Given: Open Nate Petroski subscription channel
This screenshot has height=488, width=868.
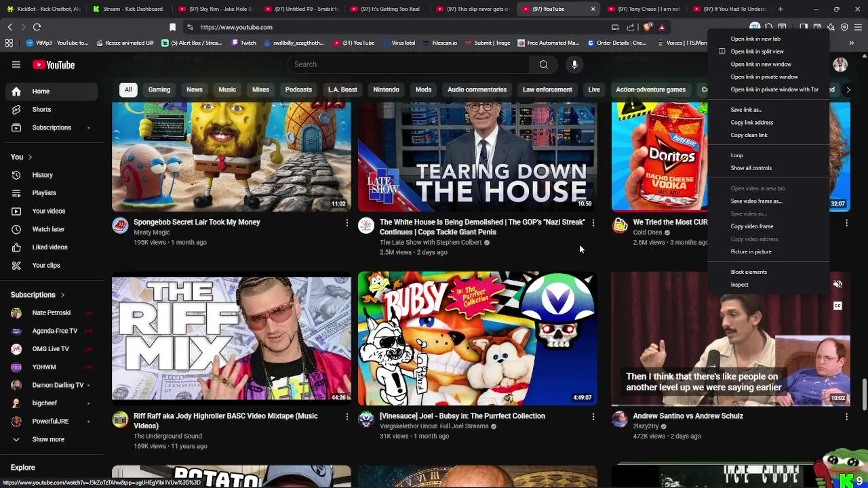Looking at the screenshot, I should (x=52, y=313).
